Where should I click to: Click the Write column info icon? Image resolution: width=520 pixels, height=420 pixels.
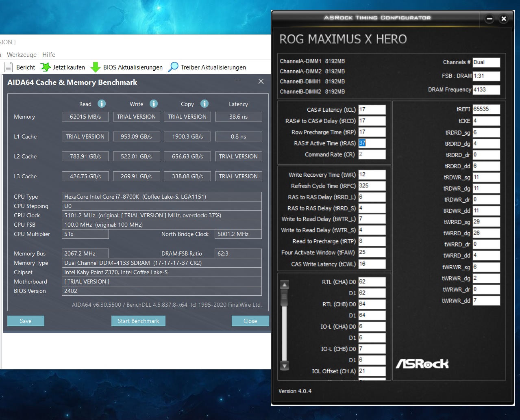[153, 104]
